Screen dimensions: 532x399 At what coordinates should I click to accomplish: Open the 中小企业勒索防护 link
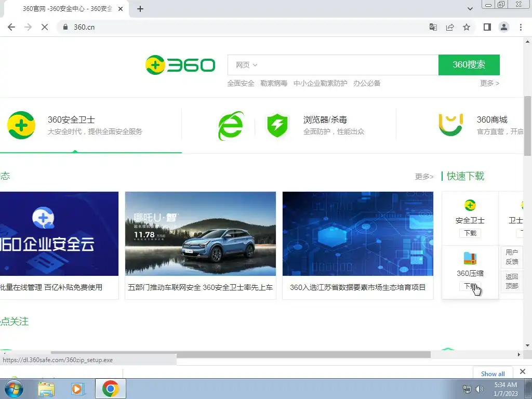point(320,83)
